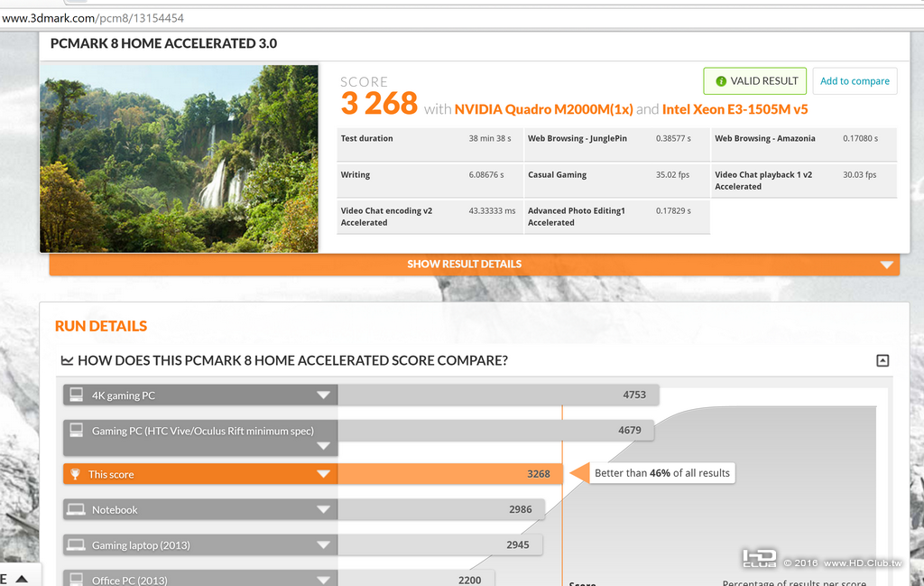Click the Advanced Photo Editing1 Accelerated label
The width and height of the screenshot is (924, 586).
click(x=577, y=217)
